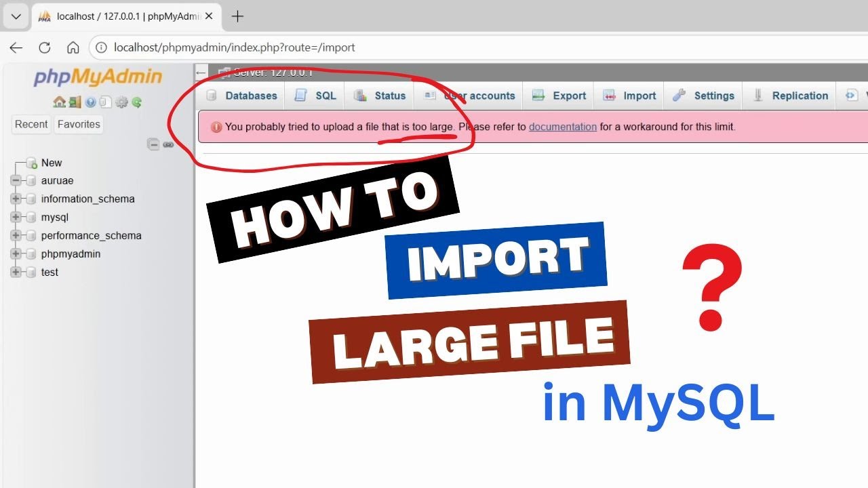The image size is (868, 488).
Task: Switch to the Databases tab
Action: [241, 96]
